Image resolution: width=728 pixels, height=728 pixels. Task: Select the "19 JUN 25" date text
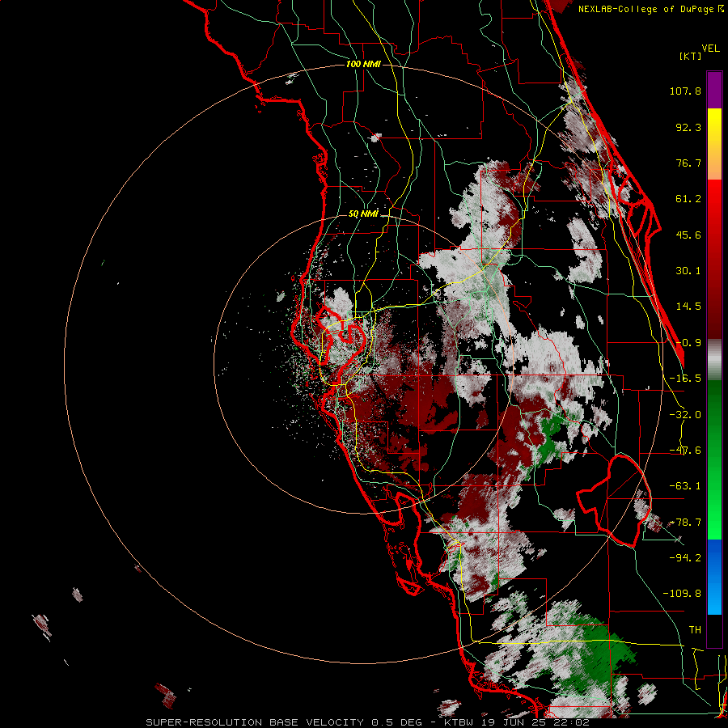pyautogui.click(x=512, y=722)
